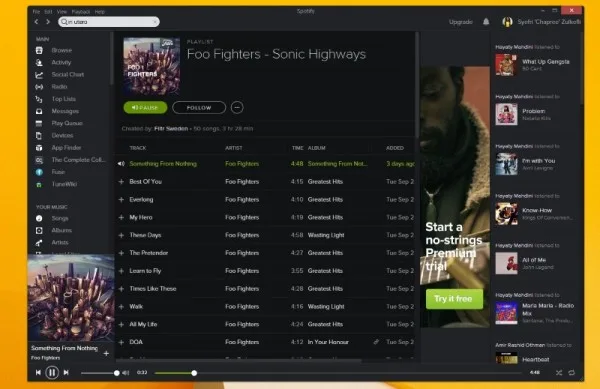
Task: Adjust the volume slider
Action: click(99, 373)
